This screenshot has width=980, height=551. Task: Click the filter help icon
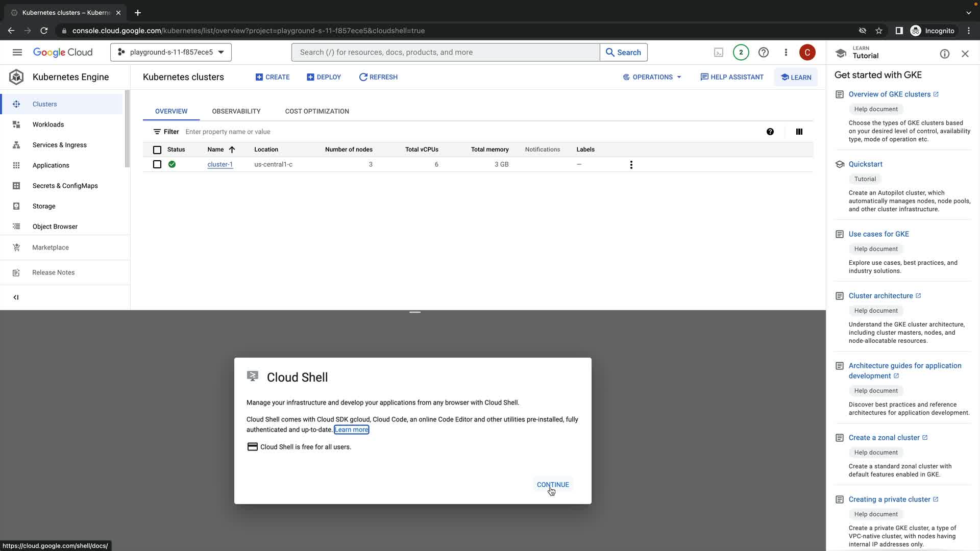(770, 132)
